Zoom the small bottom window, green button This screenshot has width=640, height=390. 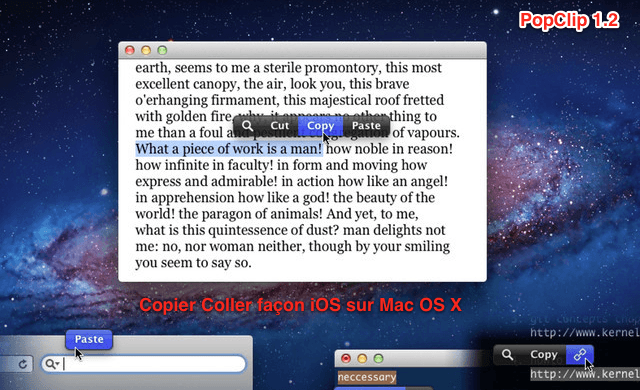379,358
